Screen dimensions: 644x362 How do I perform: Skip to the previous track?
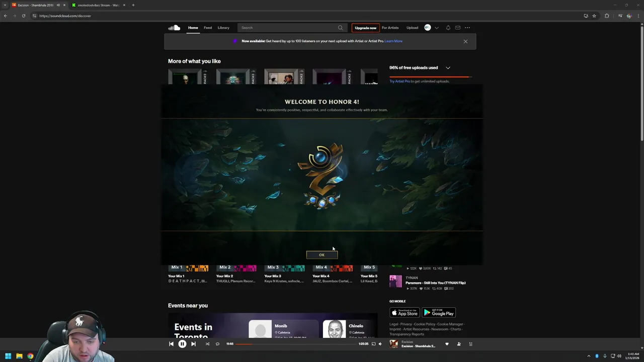tap(171, 344)
